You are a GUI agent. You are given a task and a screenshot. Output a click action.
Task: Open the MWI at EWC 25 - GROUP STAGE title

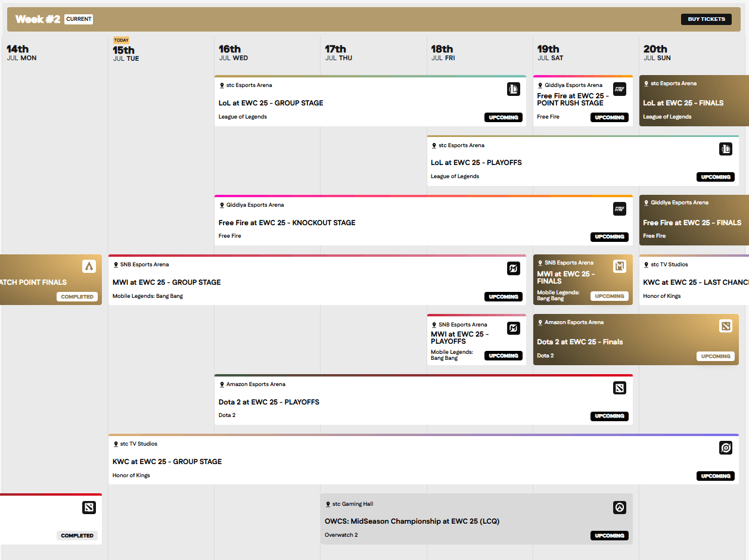pos(167,282)
